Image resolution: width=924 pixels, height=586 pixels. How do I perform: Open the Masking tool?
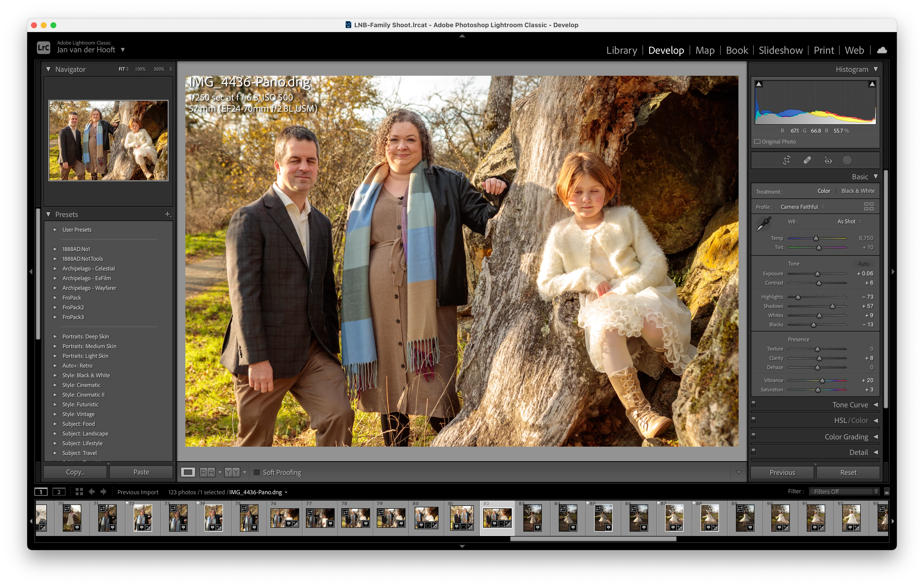click(x=847, y=160)
